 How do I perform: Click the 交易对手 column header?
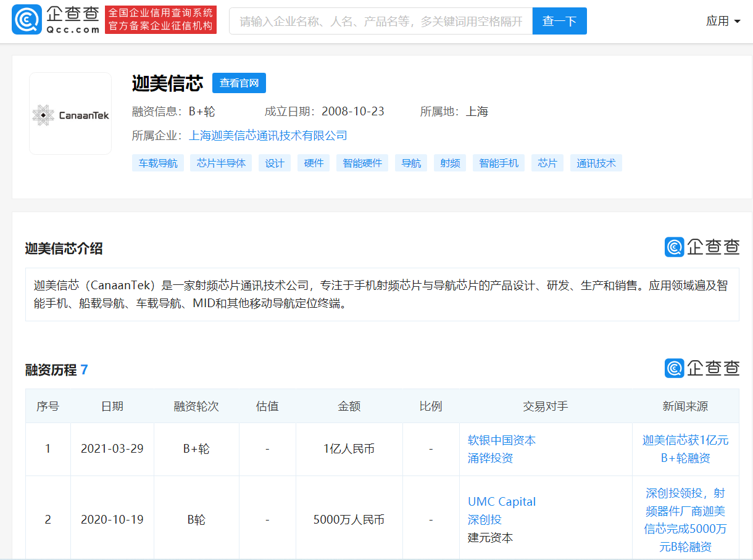click(546, 406)
